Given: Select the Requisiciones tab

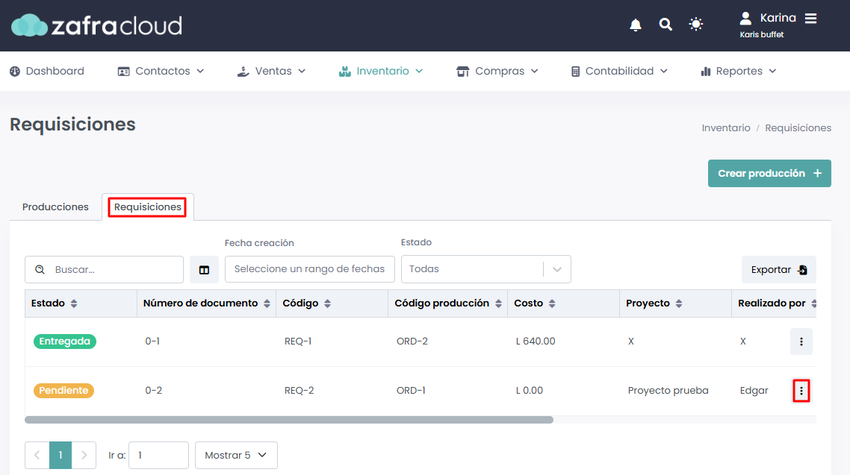Looking at the screenshot, I should 147,207.
